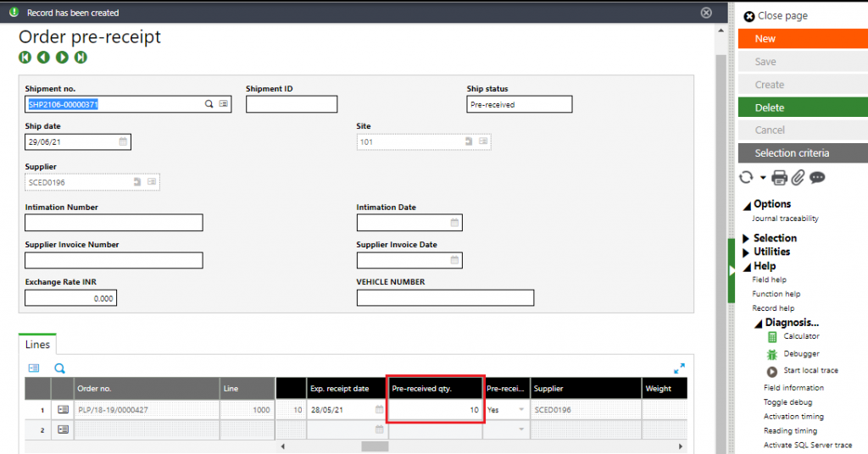Activate SQL Server trace
The image size is (868, 454).
coord(808,446)
